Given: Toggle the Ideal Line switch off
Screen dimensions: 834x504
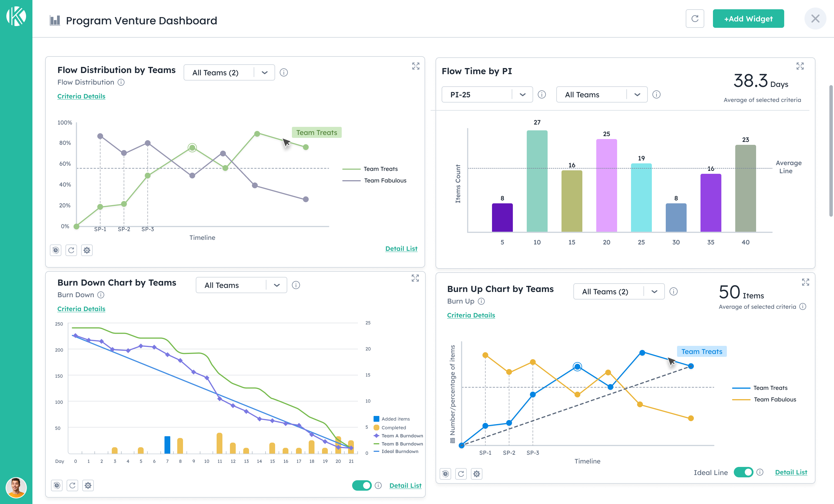Looking at the screenshot, I should [743, 472].
